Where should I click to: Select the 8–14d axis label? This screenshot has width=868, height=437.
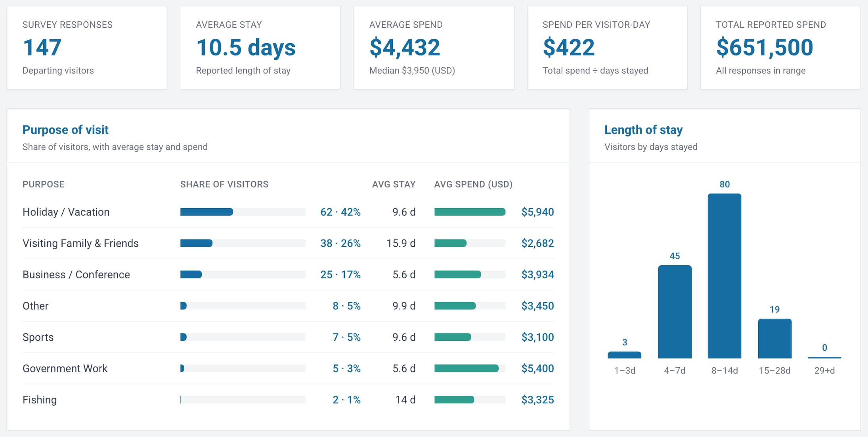pos(725,371)
